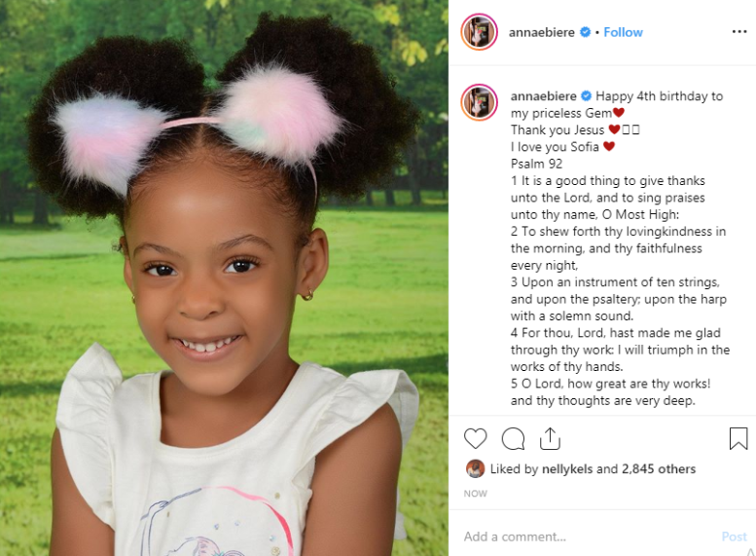
Task: Like the post with the heart icon
Action: pos(475,439)
